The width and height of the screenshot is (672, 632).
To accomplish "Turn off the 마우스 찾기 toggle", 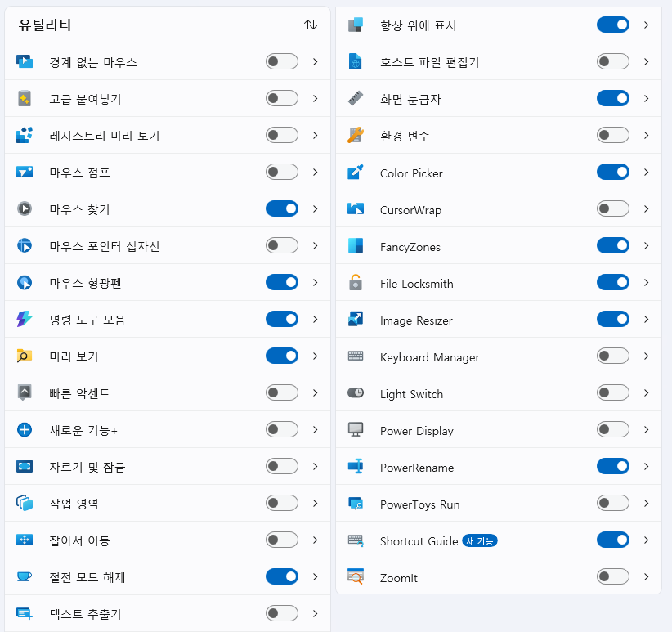I will [x=282, y=209].
